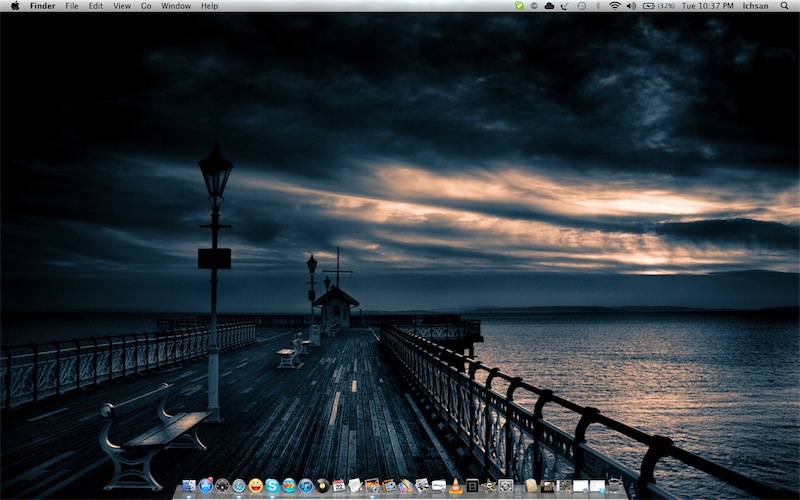The image size is (800, 500).
Task: Launch Safari from the Dock
Action: pos(238,486)
